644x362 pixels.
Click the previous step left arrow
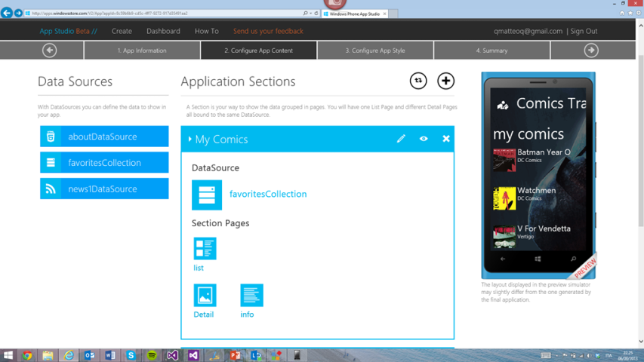pos(50,51)
